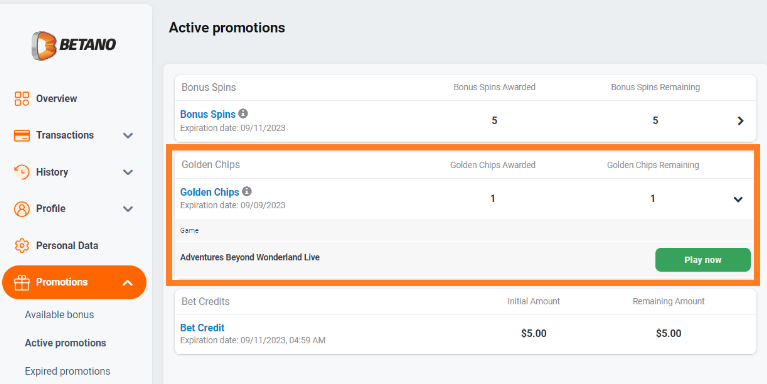Open the Bet Credit link
Screen dimensions: 767x384
[202, 328]
